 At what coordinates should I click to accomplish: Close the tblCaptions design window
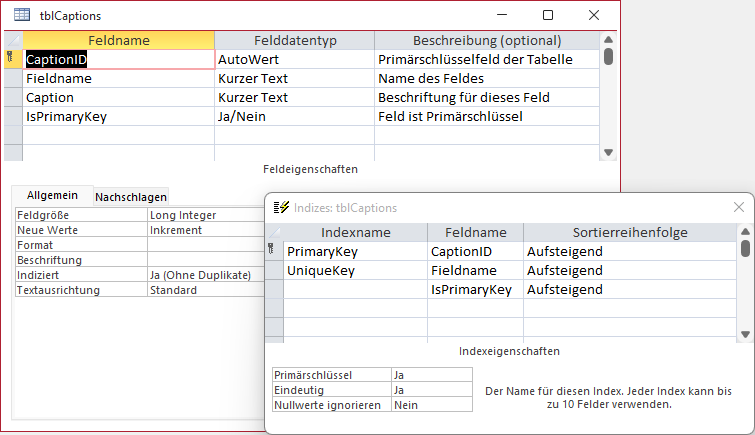594,15
